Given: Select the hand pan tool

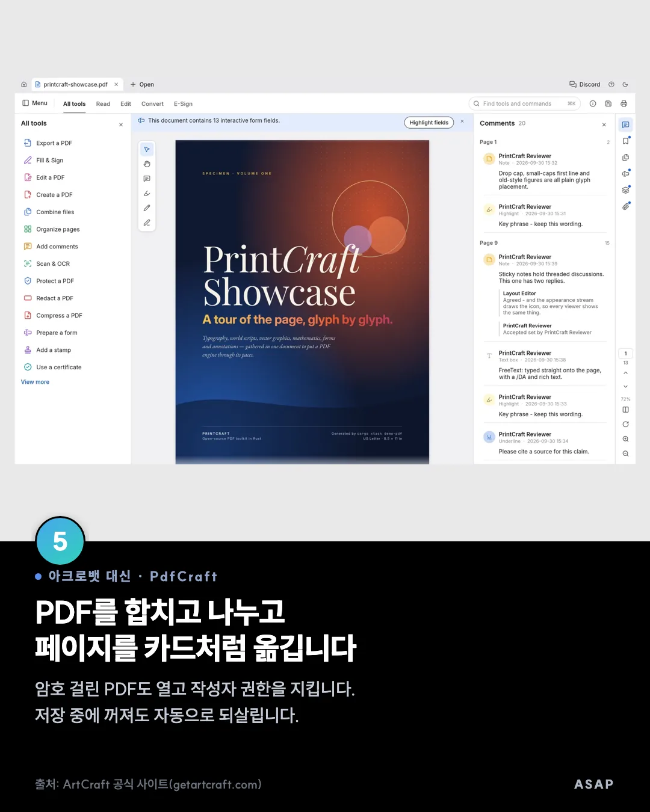Looking at the screenshot, I should click(x=147, y=164).
